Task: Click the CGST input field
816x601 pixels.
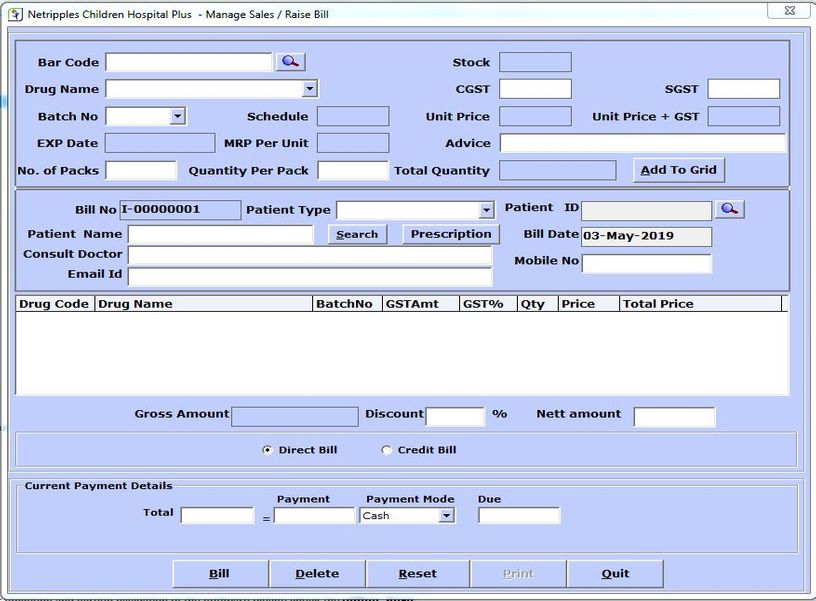Action: (x=535, y=89)
